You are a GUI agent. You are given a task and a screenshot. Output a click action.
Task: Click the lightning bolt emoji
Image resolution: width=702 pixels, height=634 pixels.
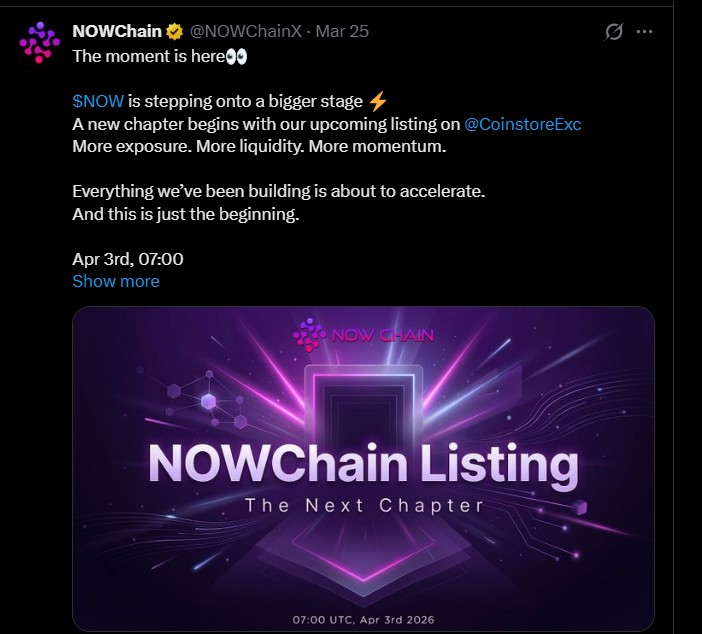point(376,101)
